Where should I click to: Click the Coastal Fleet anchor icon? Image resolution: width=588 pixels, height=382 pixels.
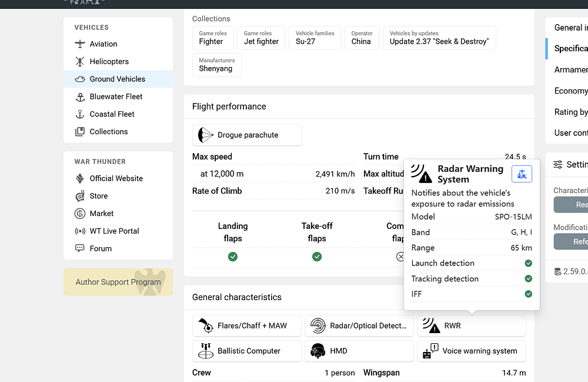pyautogui.click(x=80, y=114)
